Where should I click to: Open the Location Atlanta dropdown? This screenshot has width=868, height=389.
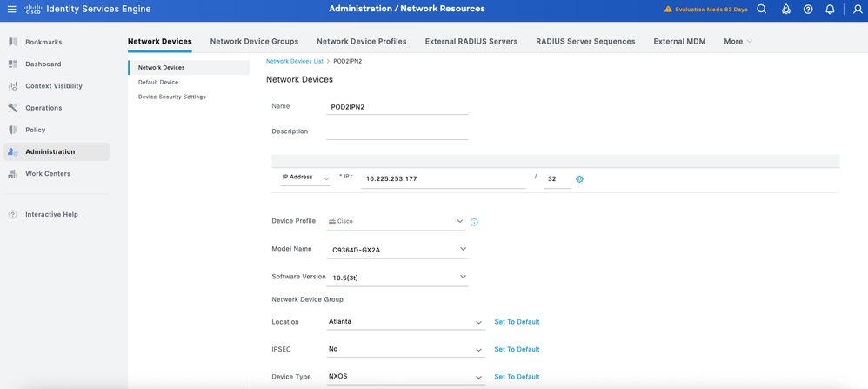pyautogui.click(x=406, y=321)
